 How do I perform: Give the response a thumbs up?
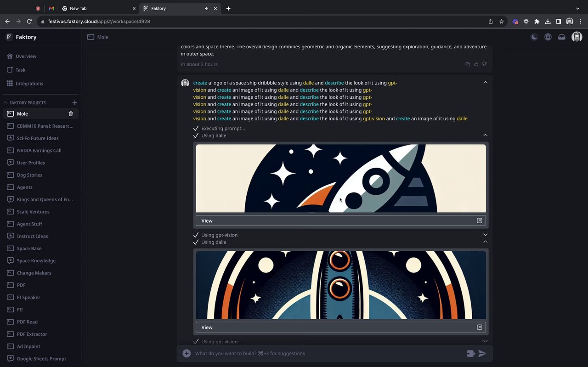coord(476,64)
